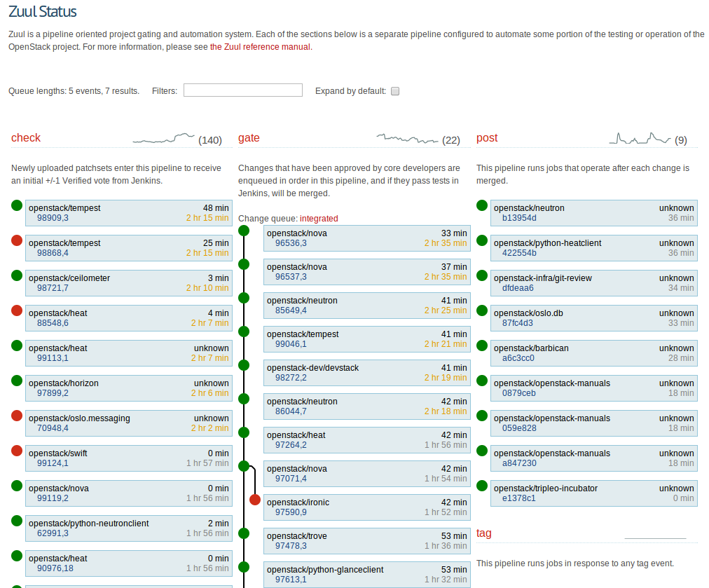Click green status dot for openstack/oslo.db
709x588 pixels.
[482, 310]
